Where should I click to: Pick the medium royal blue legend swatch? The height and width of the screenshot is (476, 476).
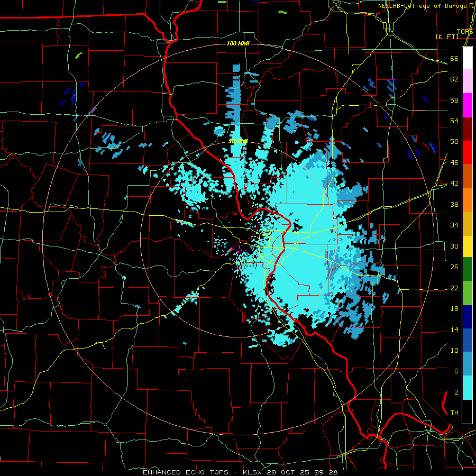(467, 340)
